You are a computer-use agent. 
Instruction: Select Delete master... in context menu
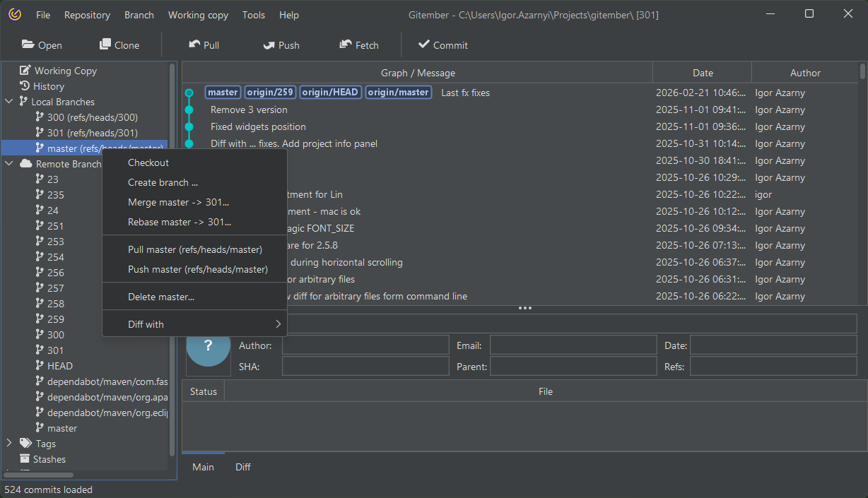(161, 297)
